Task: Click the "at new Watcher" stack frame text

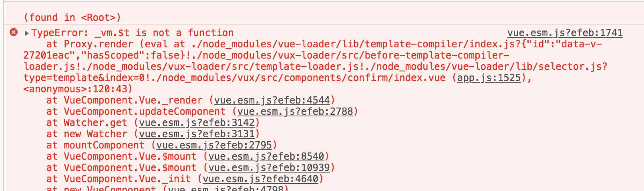Action: point(87,134)
